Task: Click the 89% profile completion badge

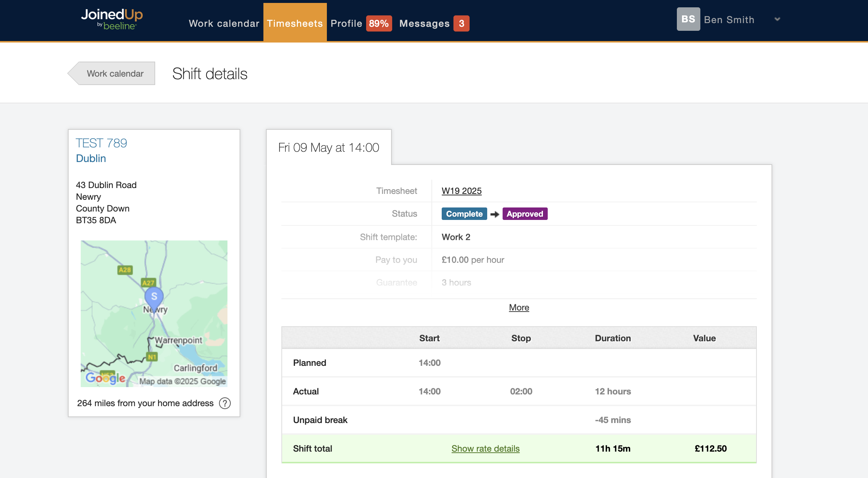Action: (379, 23)
